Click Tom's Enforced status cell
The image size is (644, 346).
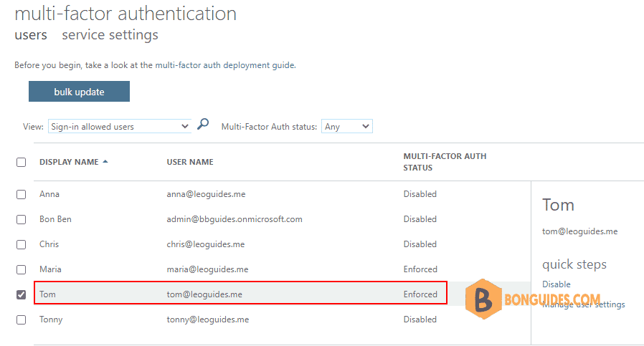click(420, 294)
